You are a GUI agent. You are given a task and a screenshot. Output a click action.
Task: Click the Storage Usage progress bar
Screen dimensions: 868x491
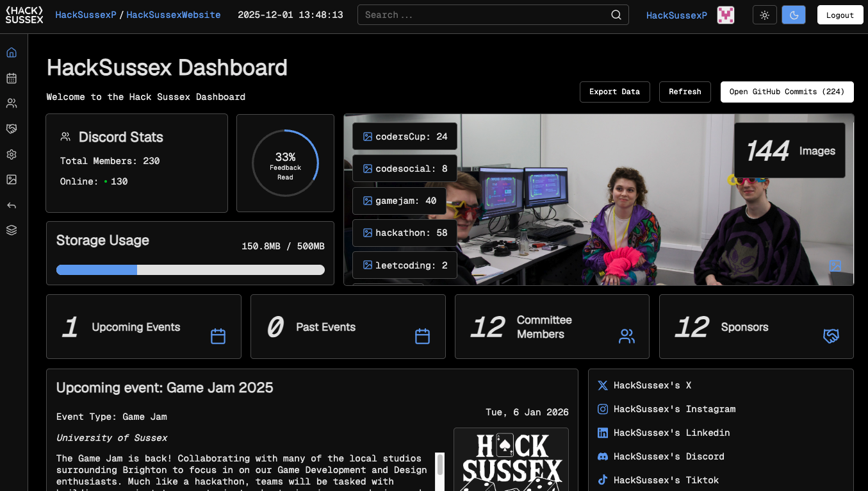click(190, 270)
